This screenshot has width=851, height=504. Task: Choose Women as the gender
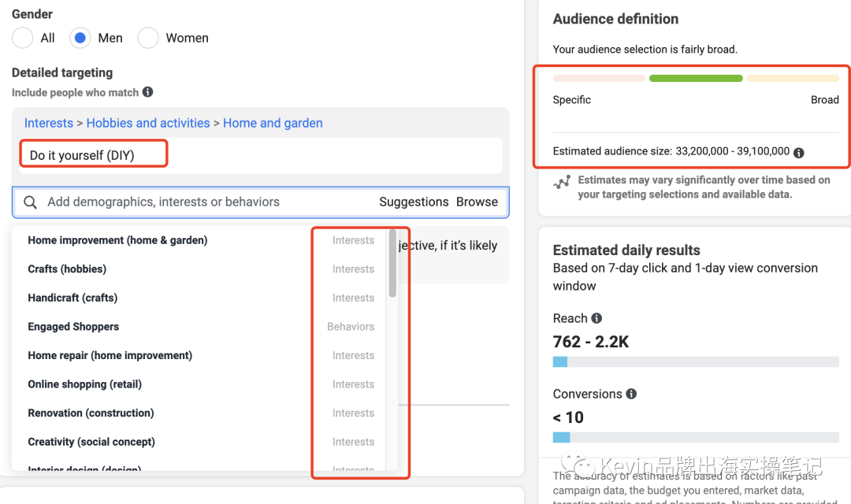pos(148,38)
